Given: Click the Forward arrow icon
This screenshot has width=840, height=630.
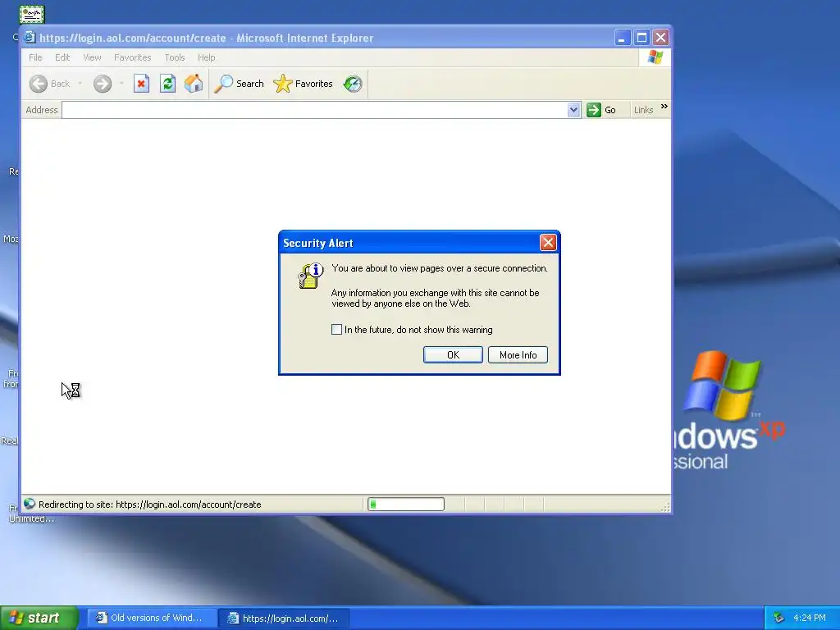Looking at the screenshot, I should pos(103,84).
